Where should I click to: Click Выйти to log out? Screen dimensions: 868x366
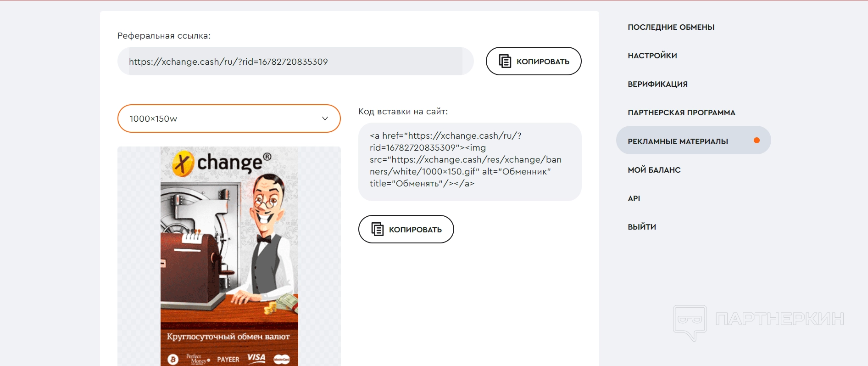click(x=641, y=227)
